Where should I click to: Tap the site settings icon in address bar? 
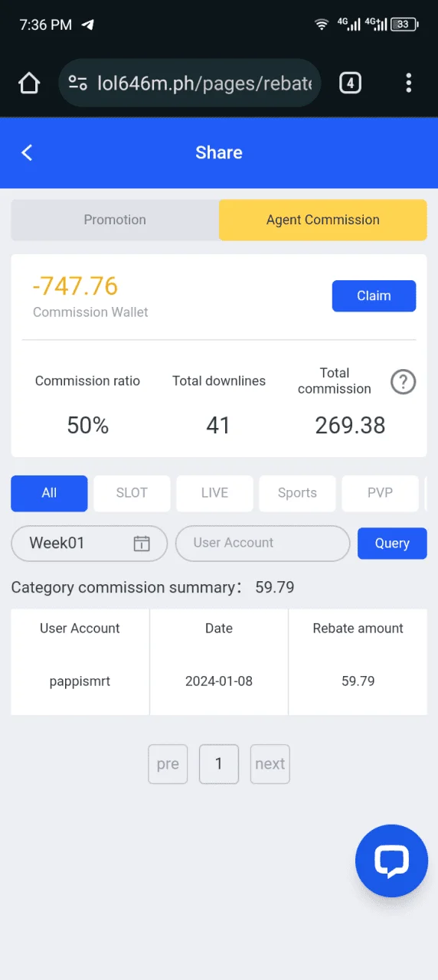[x=77, y=83]
